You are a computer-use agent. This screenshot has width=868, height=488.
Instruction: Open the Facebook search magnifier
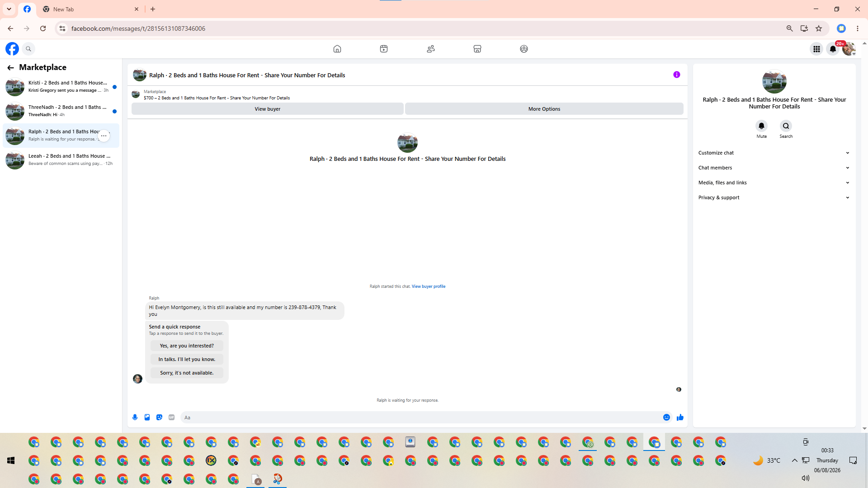(28, 49)
